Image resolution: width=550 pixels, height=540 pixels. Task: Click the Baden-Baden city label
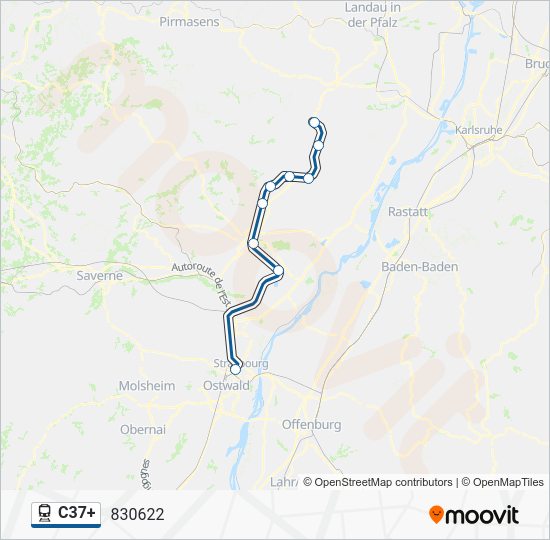[x=420, y=267]
